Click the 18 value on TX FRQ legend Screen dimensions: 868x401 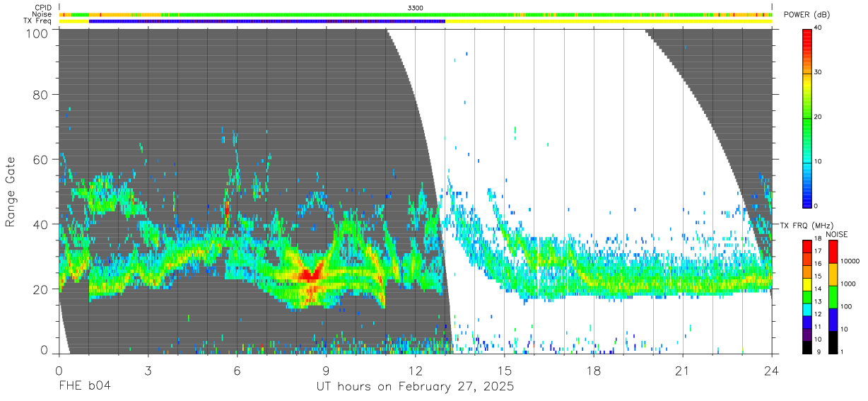coord(819,239)
